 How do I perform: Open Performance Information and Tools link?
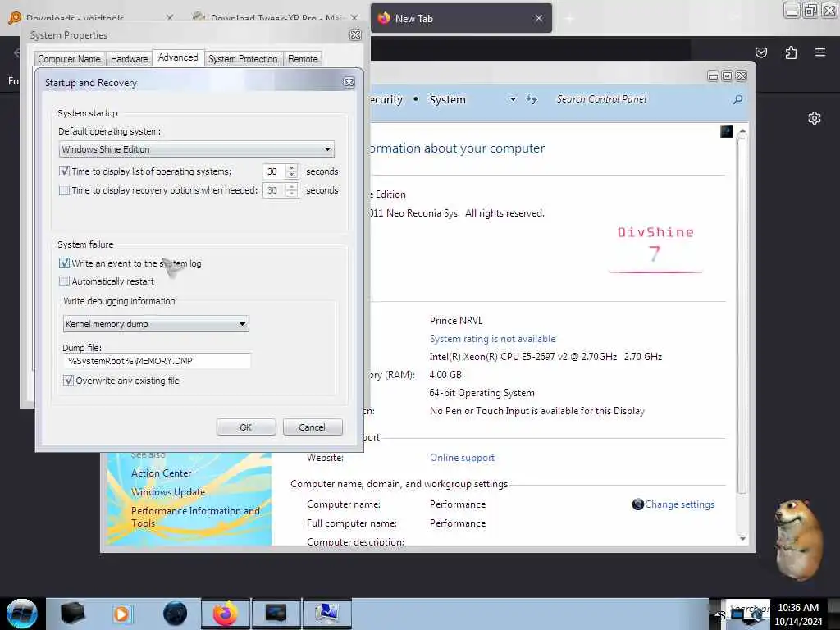point(195,517)
